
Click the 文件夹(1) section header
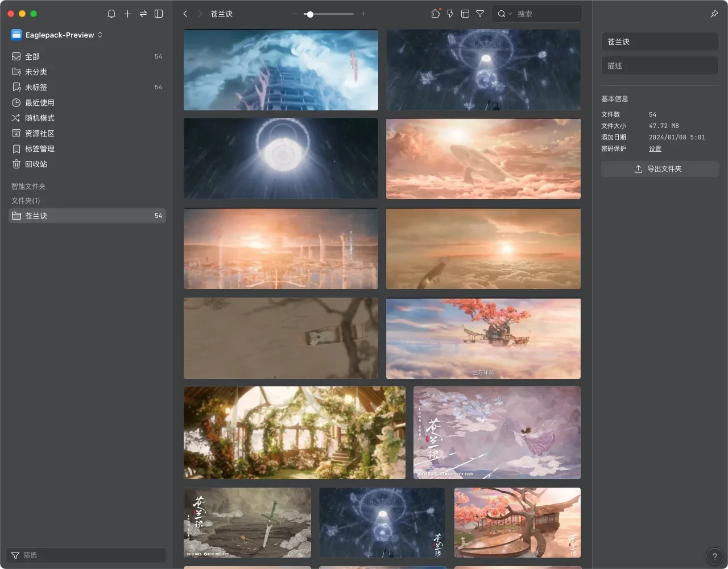click(26, 201)
